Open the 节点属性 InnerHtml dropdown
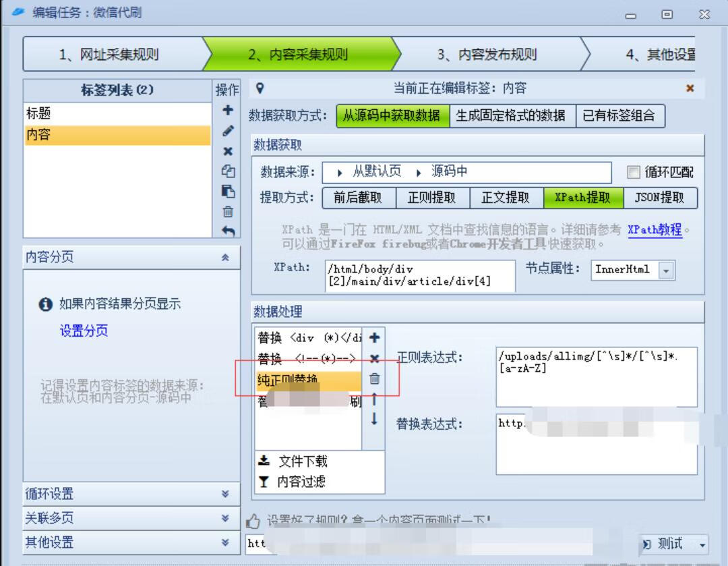This screenshot has height=566, width=728. (666, 271)
